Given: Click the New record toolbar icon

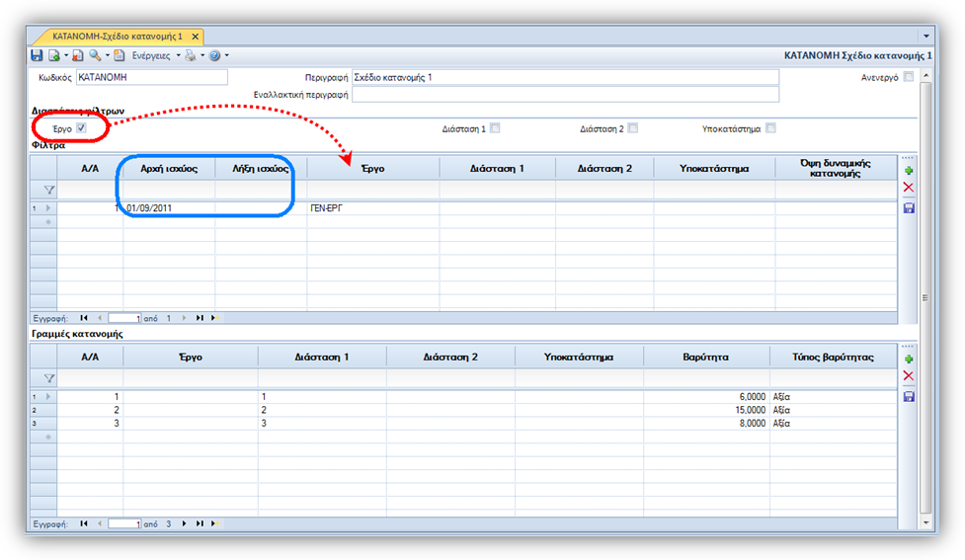Looking at the screenshot, I should 54,55.
